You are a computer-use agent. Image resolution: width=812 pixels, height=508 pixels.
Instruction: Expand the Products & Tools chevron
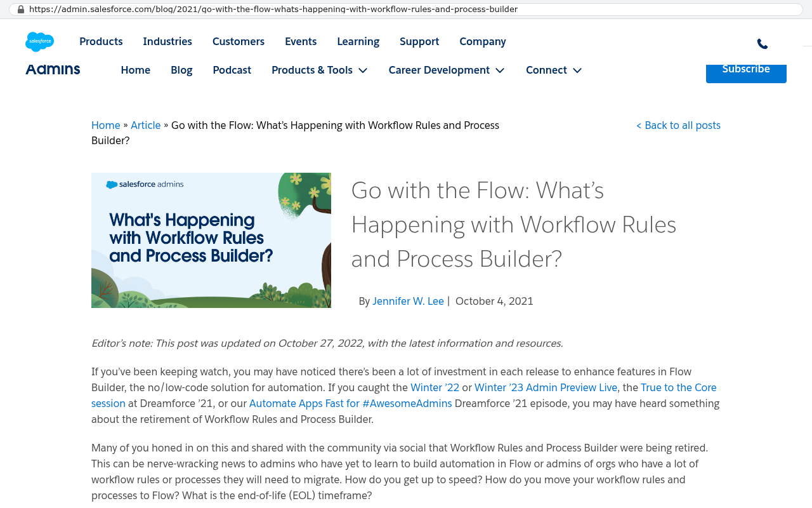[363, 70]
